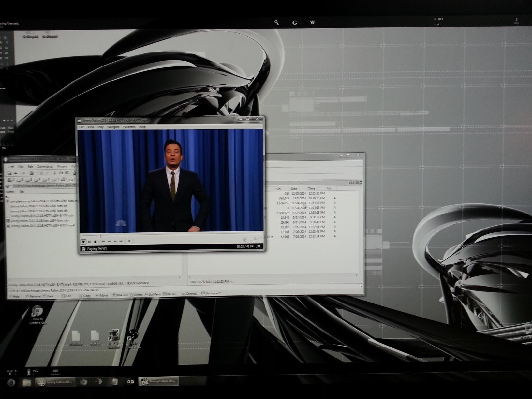532x399 pixels.
Task: Open the Files menu in the file manager
Action: coord(21,167)
